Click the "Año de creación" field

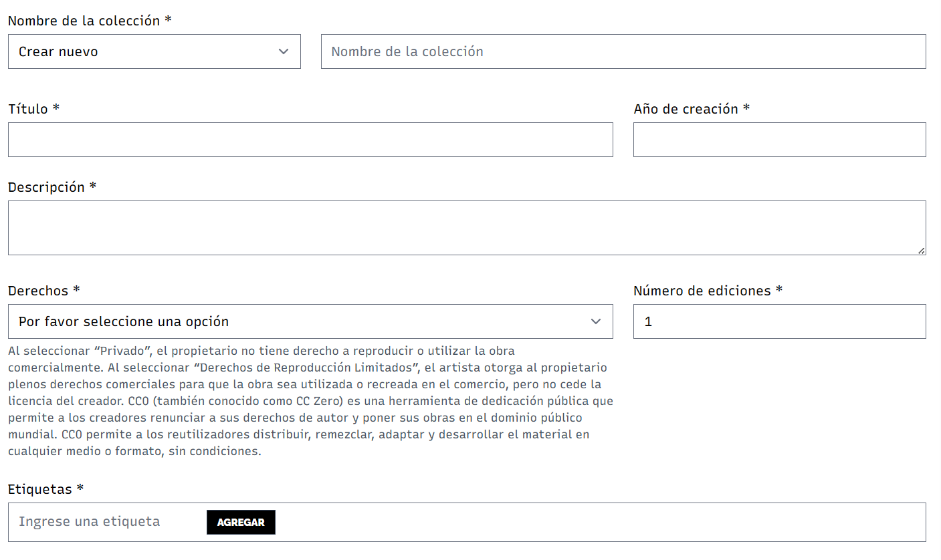(x=779, y=140)
